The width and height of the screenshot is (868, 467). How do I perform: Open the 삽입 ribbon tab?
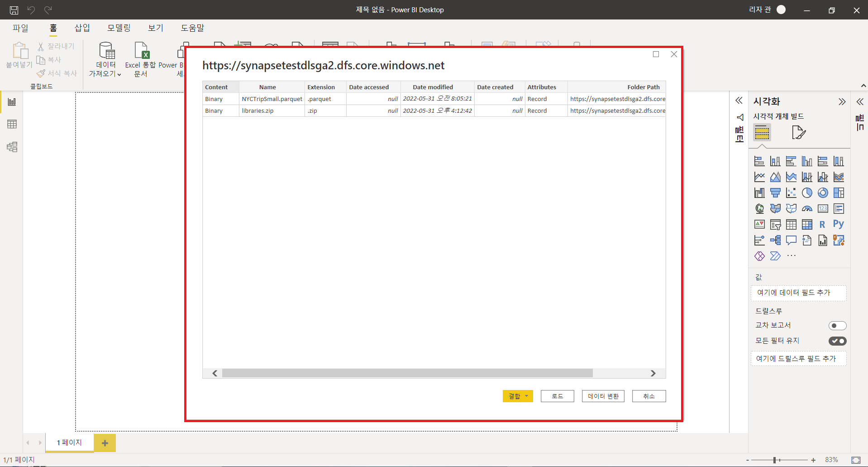[x=82, y=28]
